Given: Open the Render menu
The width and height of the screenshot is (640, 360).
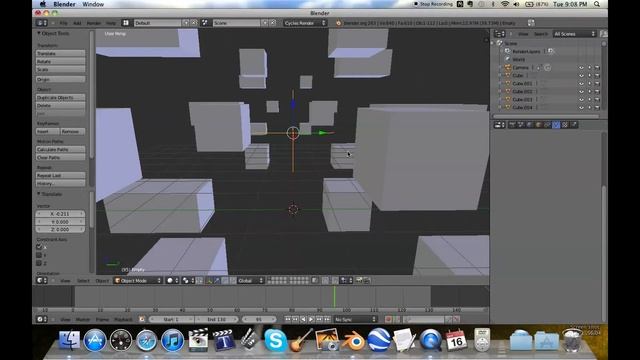Looking at the screenshot, I should [x=93, y=23].
